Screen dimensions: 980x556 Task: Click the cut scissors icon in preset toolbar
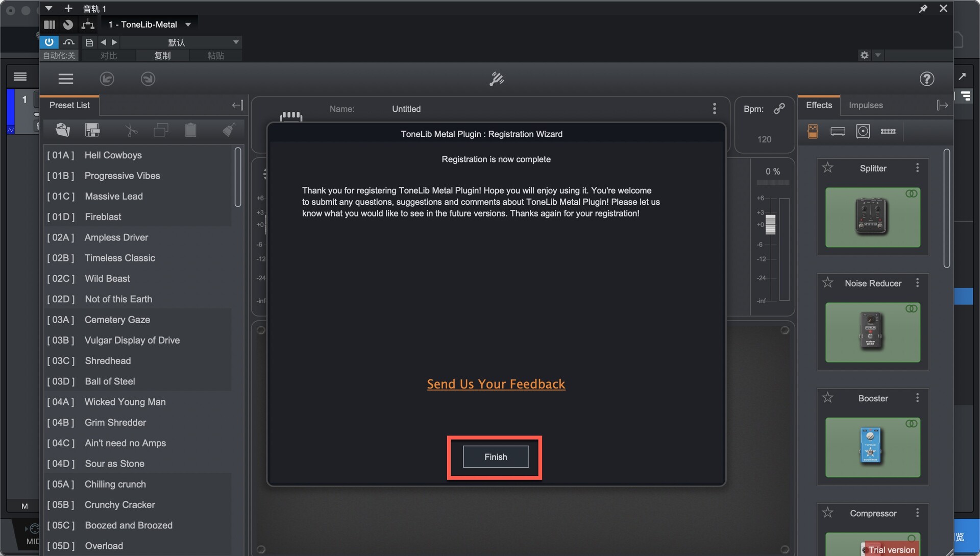[131, 130]
